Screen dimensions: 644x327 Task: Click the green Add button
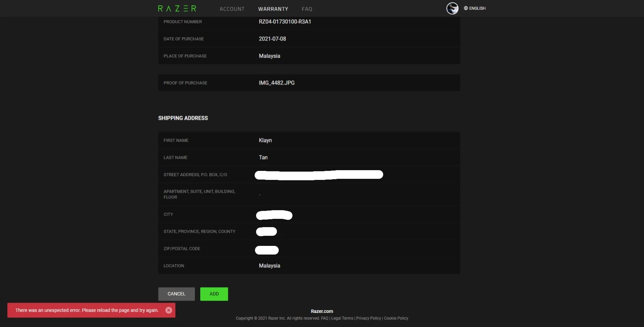click(x=214, y=294)
